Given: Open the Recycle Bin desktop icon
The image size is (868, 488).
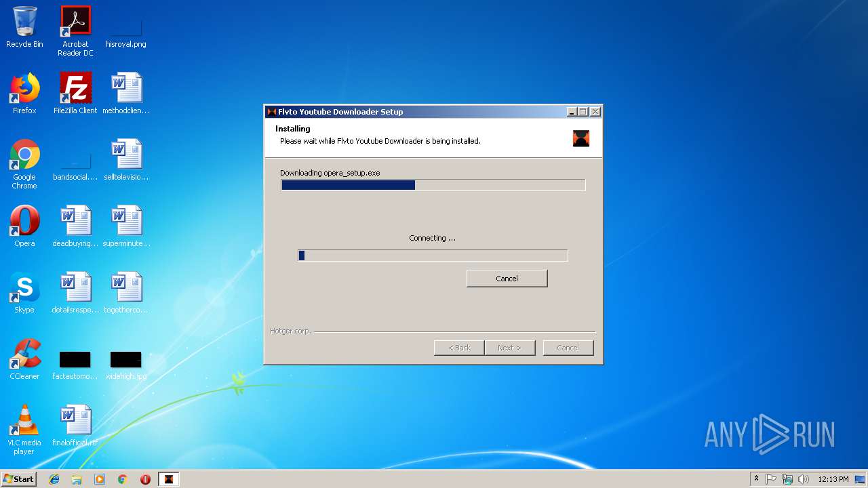Looking at the screenshot, I should point(24,27).
